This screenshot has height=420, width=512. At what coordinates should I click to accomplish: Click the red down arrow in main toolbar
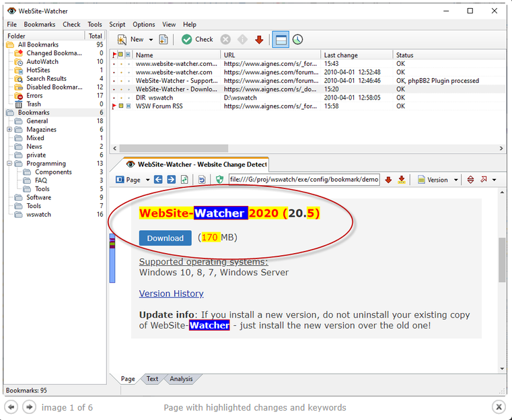(x=259, y=40)
